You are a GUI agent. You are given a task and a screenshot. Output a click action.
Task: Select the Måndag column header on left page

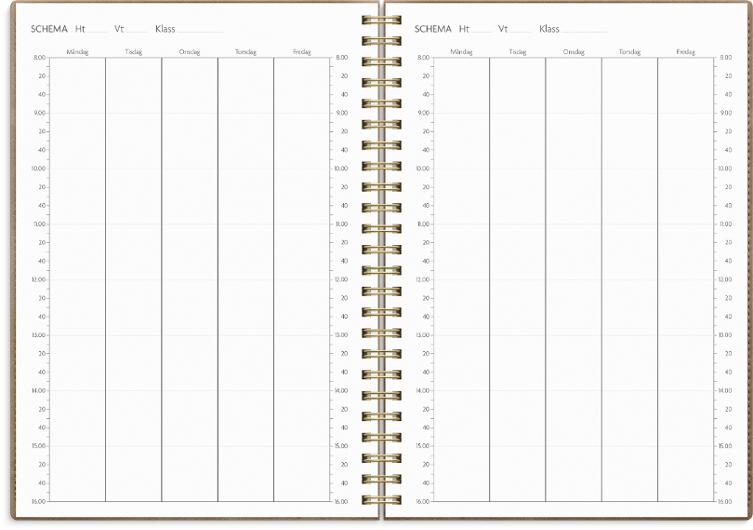pos(77,51)
